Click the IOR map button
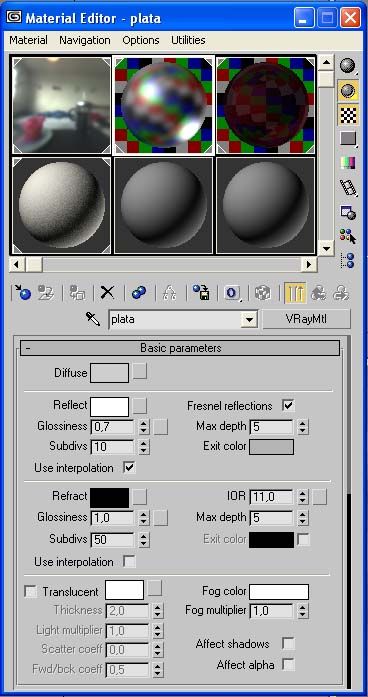This screenshot has height=697, width=368. (320, 497)
